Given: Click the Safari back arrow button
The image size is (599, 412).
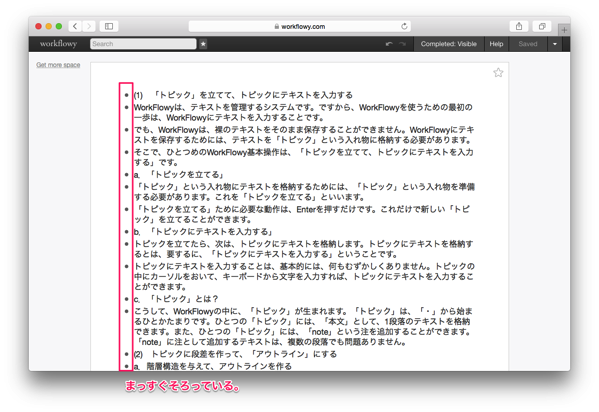Looking at the screenshot, I should [75, 26].
